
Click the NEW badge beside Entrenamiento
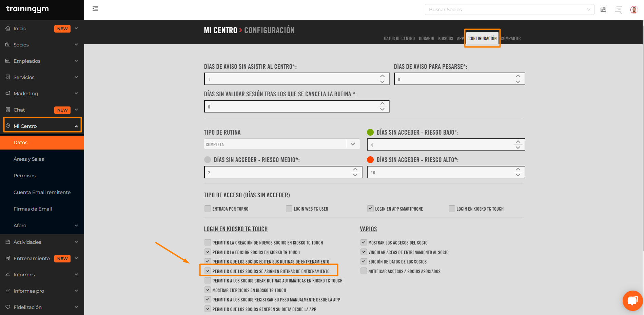(x=62, y=259)
